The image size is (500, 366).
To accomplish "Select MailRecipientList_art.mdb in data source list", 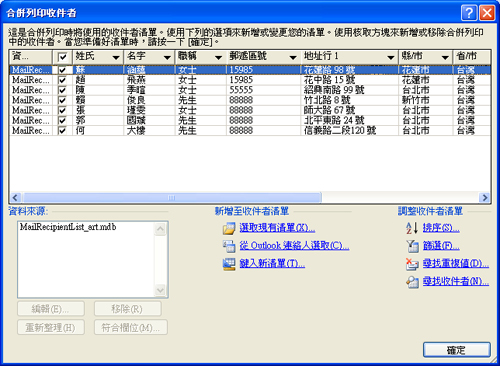I will (68, 227).
